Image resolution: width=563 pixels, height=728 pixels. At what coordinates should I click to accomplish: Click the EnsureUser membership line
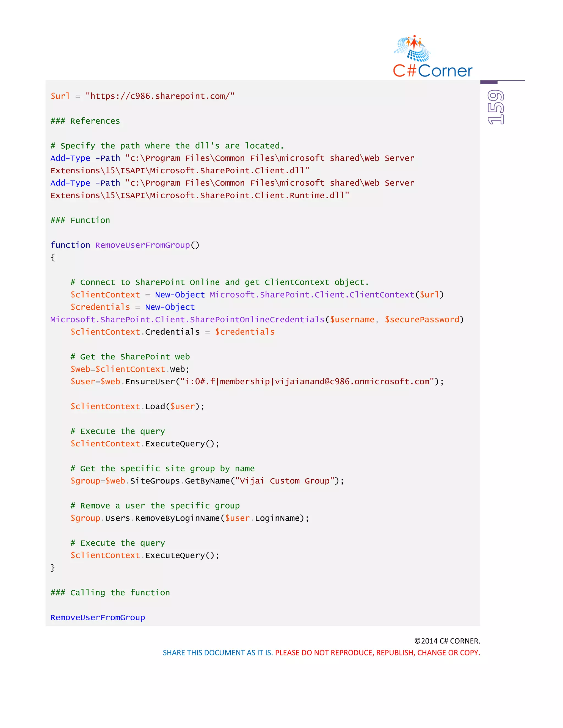(x=257, y=381)
